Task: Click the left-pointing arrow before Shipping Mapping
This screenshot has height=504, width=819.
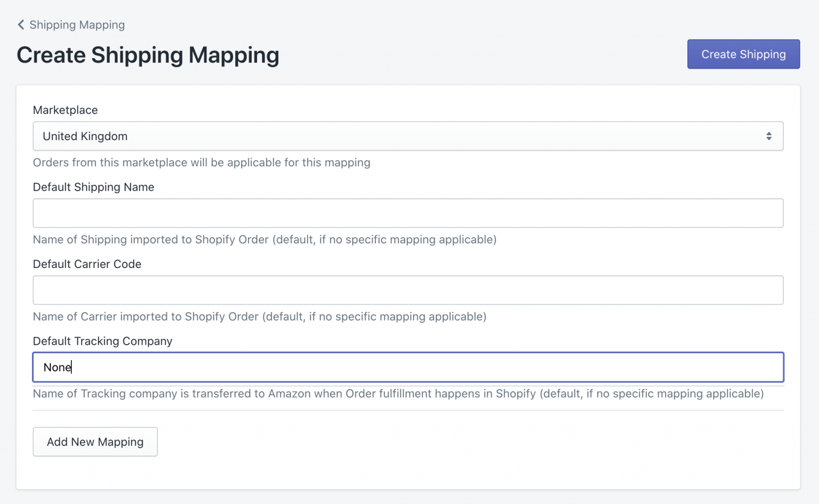Action: (21, 25)
